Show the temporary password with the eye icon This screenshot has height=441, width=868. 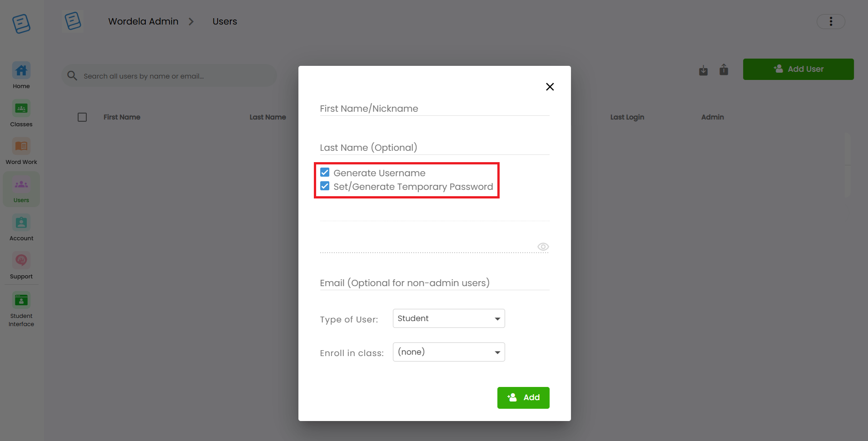(x=543, y=247)
